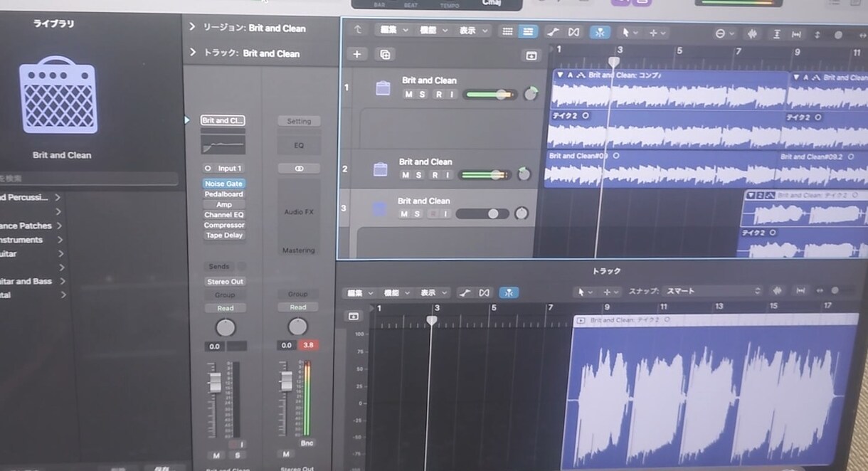The image size is (868, 471).
Task: Open the 機能 menu in tracks area
Action: coord(433,31)
